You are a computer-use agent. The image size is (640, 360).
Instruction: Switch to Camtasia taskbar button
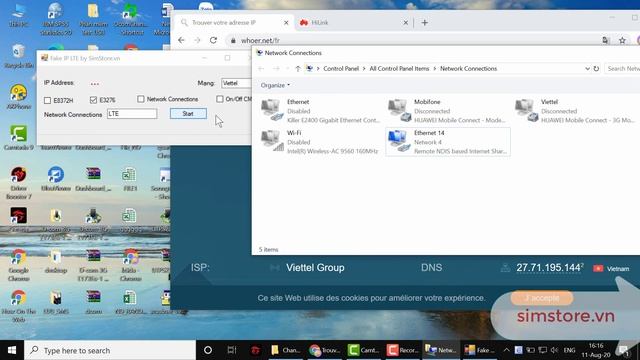pyautogui.click(x=363, y=350)
